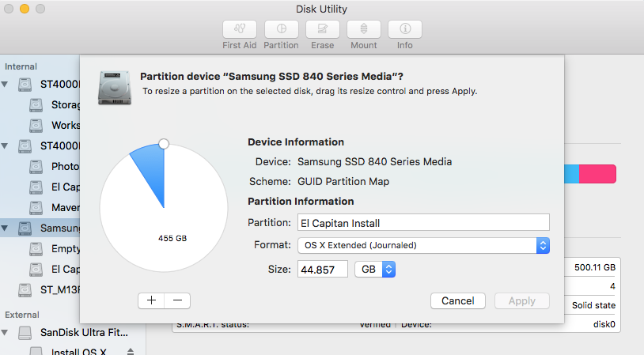The width and height of the screenshot is (644, 355).
Task: Click the ST_M13 disk icon in sidebar
Action: 25,290
